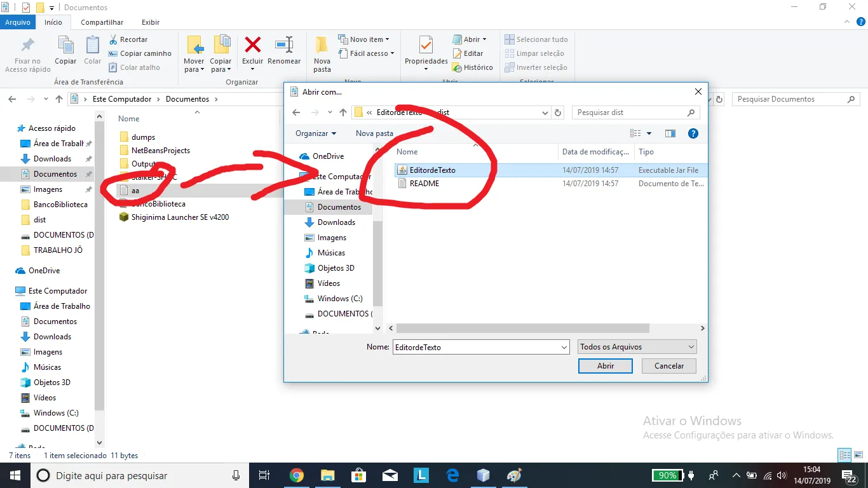868x488 pixels.
Task: Click the Nome filename input field
Action: coord(477,348)
